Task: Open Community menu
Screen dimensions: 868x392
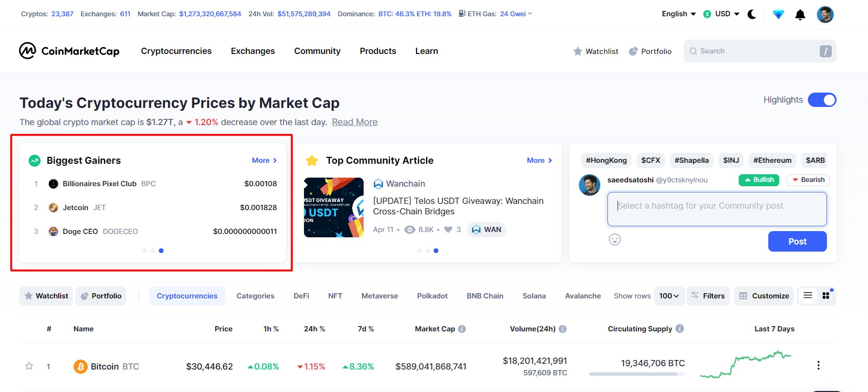Action: click(317, 51)
